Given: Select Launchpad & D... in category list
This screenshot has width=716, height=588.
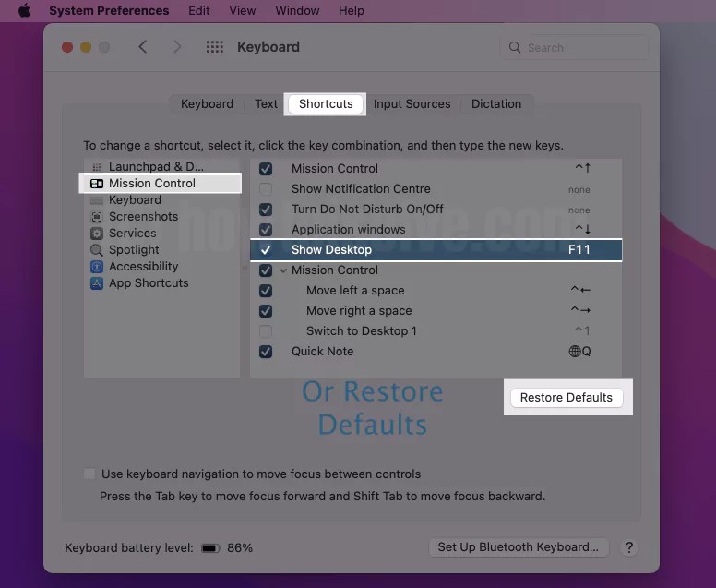Looking at the screenshot, I should pyautogui.click(x=161, y=167).
